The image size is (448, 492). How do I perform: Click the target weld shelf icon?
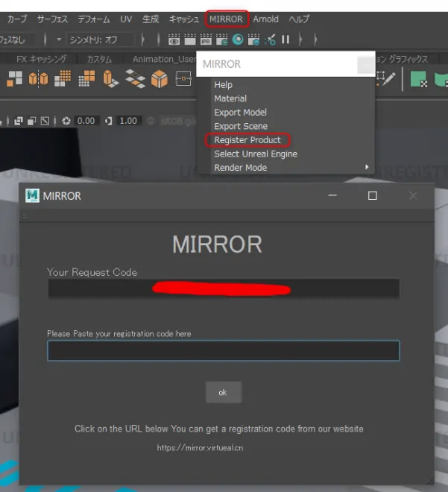(x=183, y=78)
